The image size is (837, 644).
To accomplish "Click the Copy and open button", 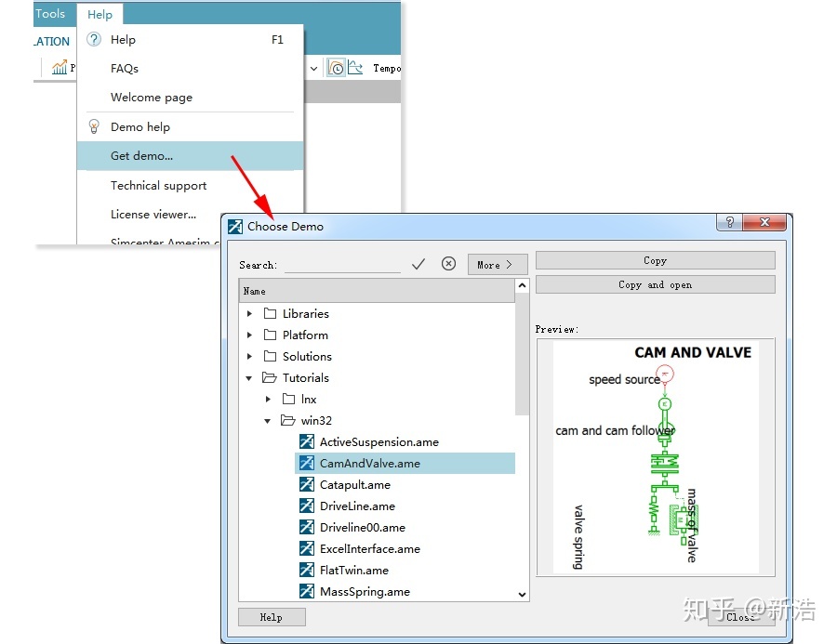I will 655,284.
